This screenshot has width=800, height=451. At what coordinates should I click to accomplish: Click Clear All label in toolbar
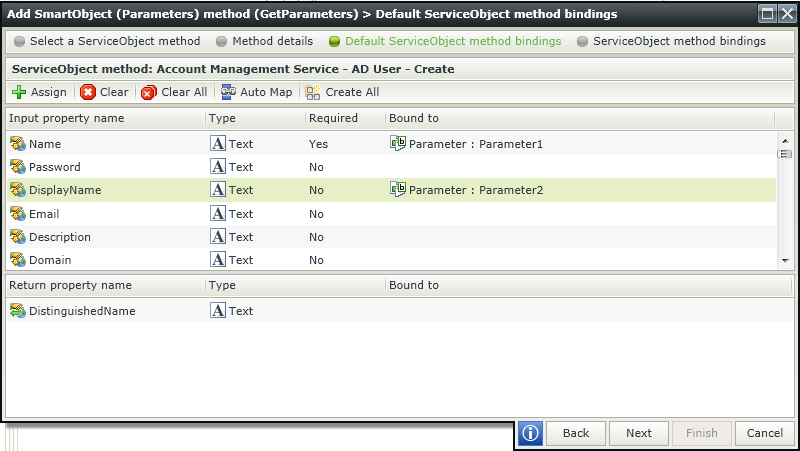[x=184, y=92]
